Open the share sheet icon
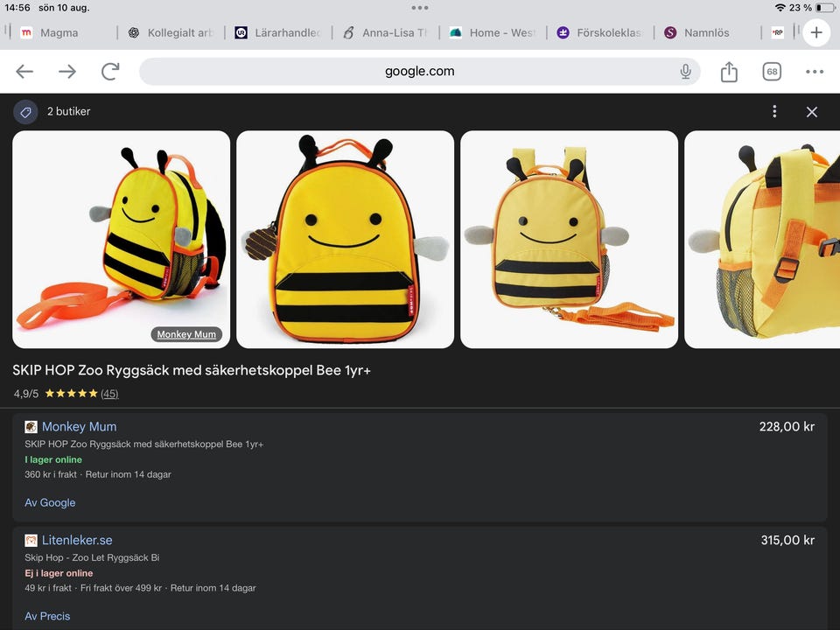 (x=729, y=71)
